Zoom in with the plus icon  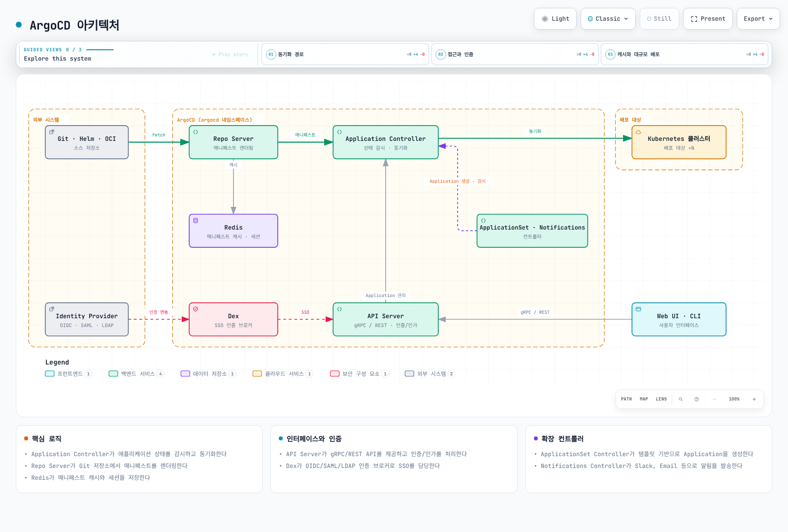click(754, 399)
